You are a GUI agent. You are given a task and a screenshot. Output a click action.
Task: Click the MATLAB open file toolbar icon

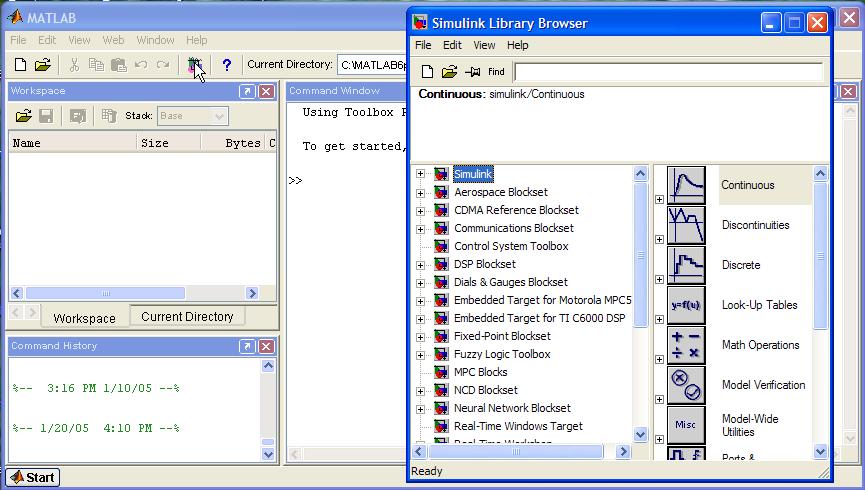point(42,65)
